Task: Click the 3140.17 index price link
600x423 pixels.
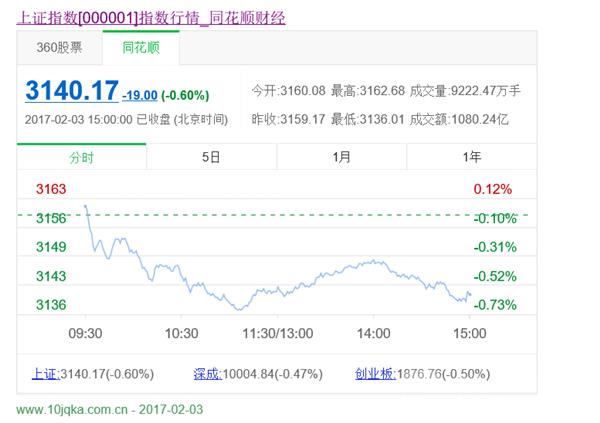Action: point(71,92)
